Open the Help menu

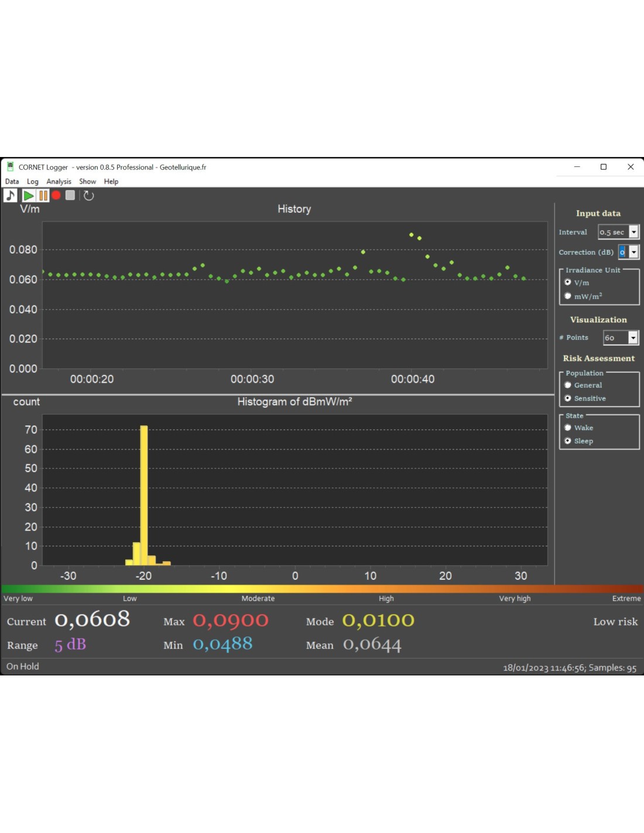[x=111, y=182]
